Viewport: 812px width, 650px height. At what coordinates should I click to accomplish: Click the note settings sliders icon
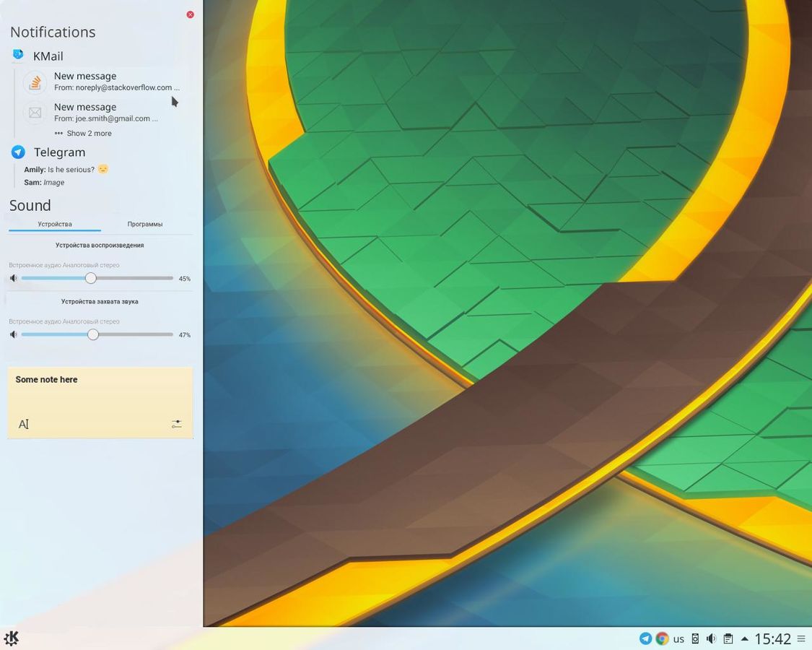click(x=177, y=424)
